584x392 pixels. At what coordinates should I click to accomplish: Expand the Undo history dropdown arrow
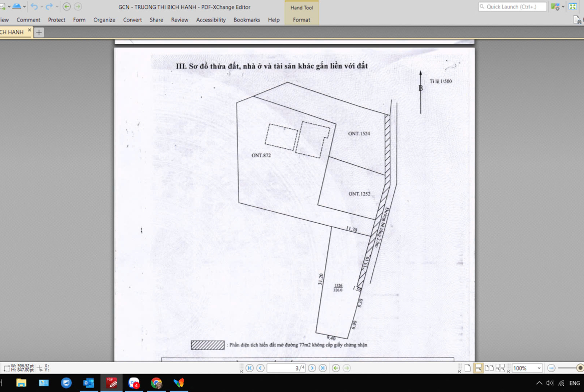[x=41, y=6]
